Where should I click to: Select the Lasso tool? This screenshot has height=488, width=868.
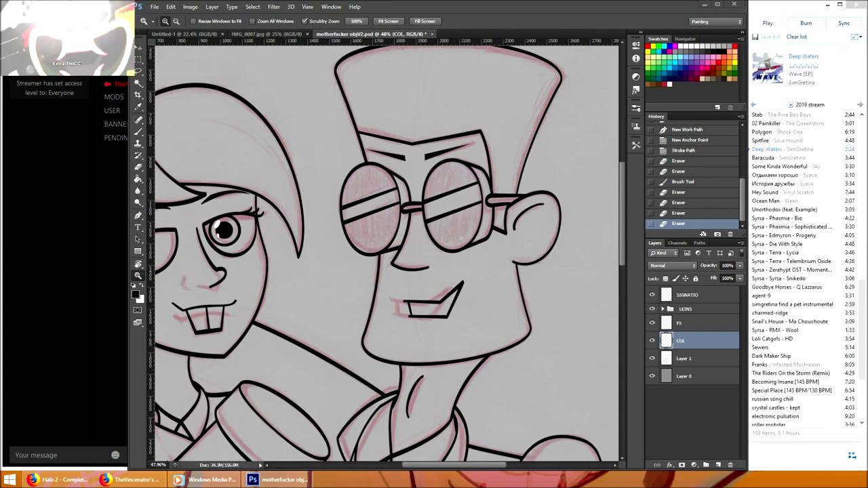138,70
